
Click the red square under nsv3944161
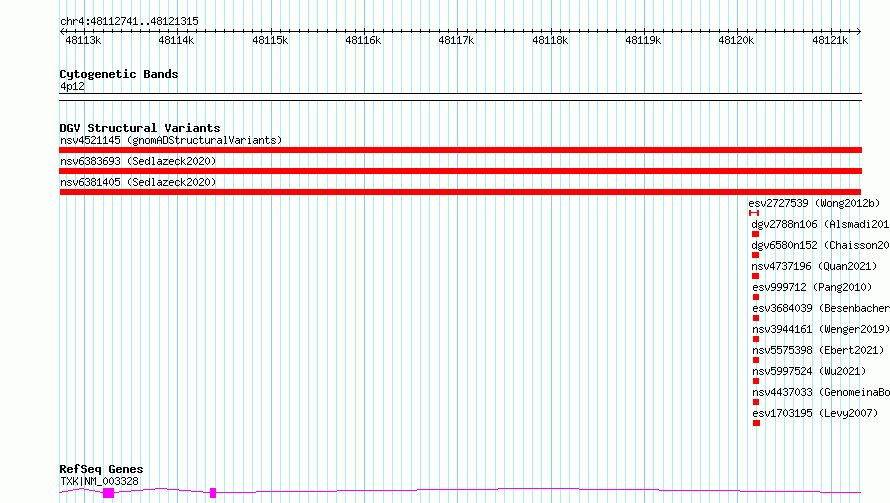(756, 339)
